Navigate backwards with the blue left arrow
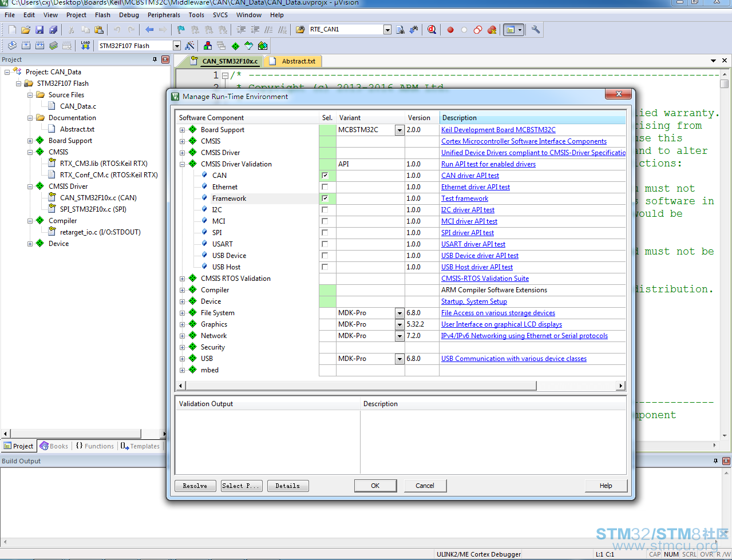The image size is (732, 560). tap(149, 30)
